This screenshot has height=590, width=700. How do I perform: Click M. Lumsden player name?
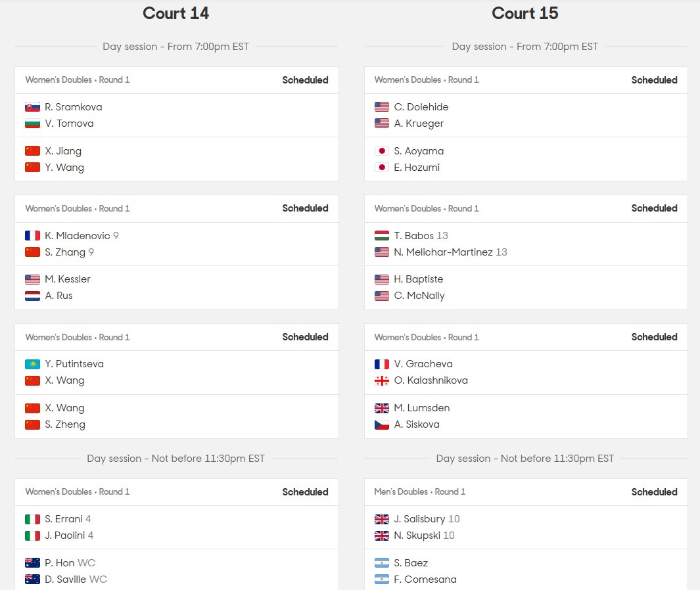[x=422, y=408]
